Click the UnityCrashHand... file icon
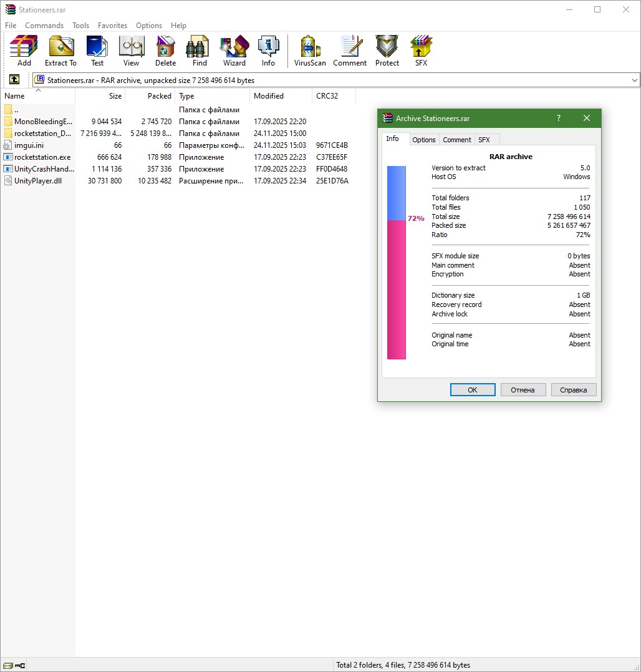The image size is (641, 672). point(7,169)
